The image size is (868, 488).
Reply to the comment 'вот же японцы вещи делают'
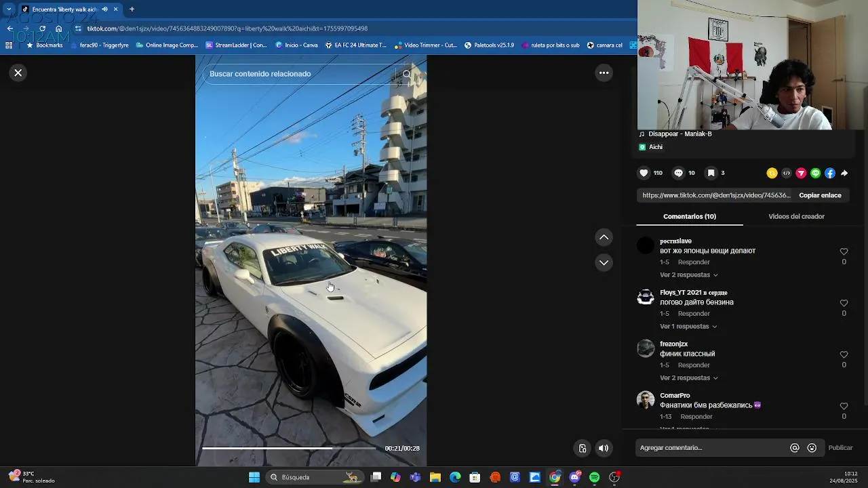pyautogui.click(x=694, y=262)
